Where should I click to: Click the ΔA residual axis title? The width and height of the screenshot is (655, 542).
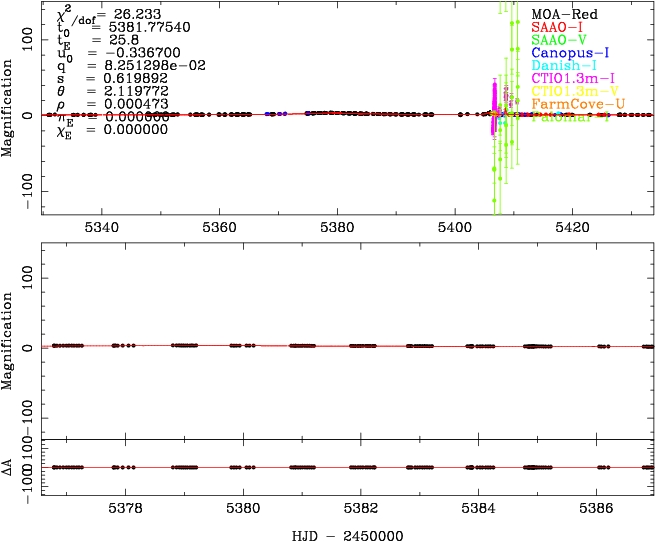pos(7,467)
